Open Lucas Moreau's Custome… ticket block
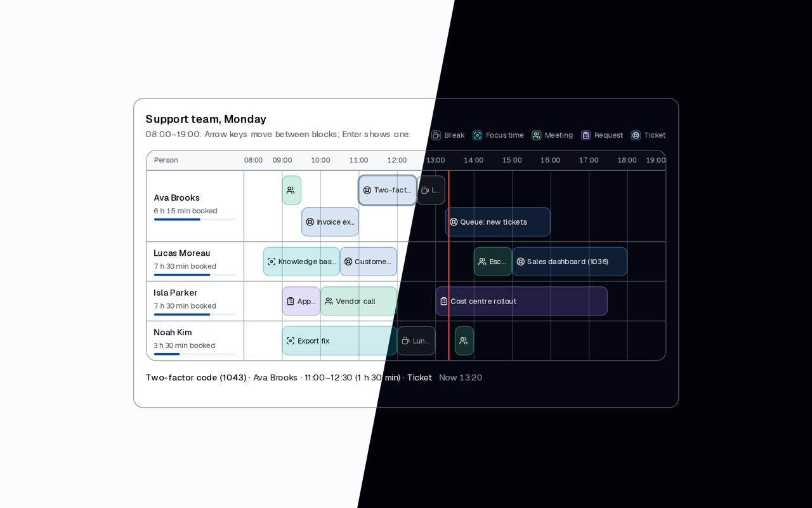Screen dimensions: 812x508 coord(369,262)
